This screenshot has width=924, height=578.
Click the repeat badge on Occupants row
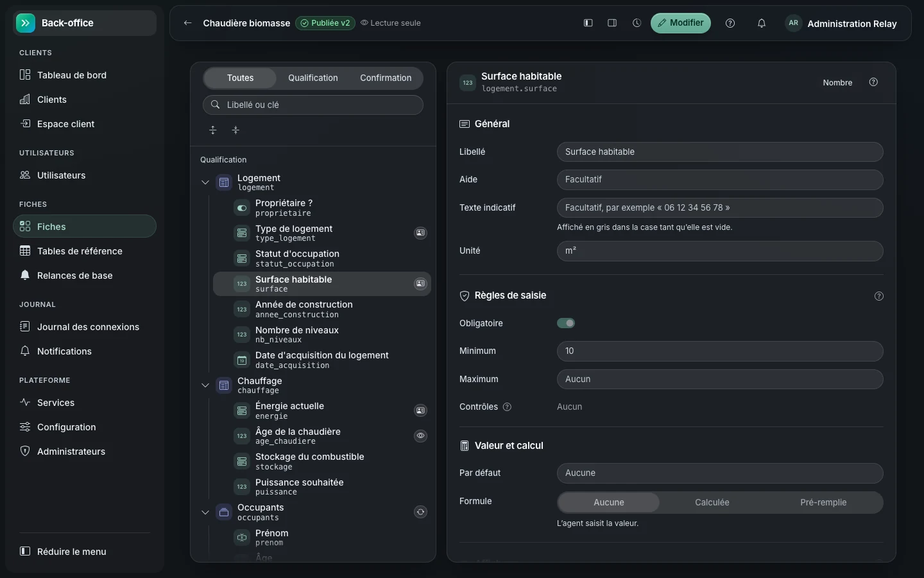pos(420,512)
